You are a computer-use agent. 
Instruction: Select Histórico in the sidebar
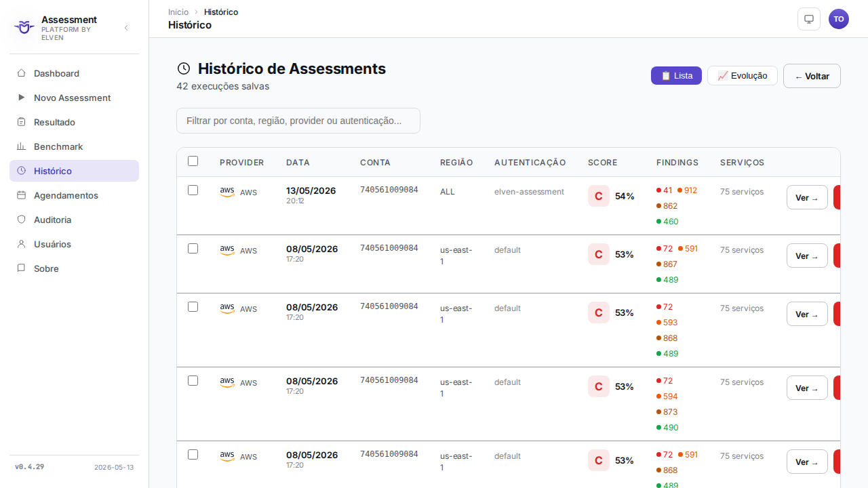pyautogui.click(x=74, y=171)
